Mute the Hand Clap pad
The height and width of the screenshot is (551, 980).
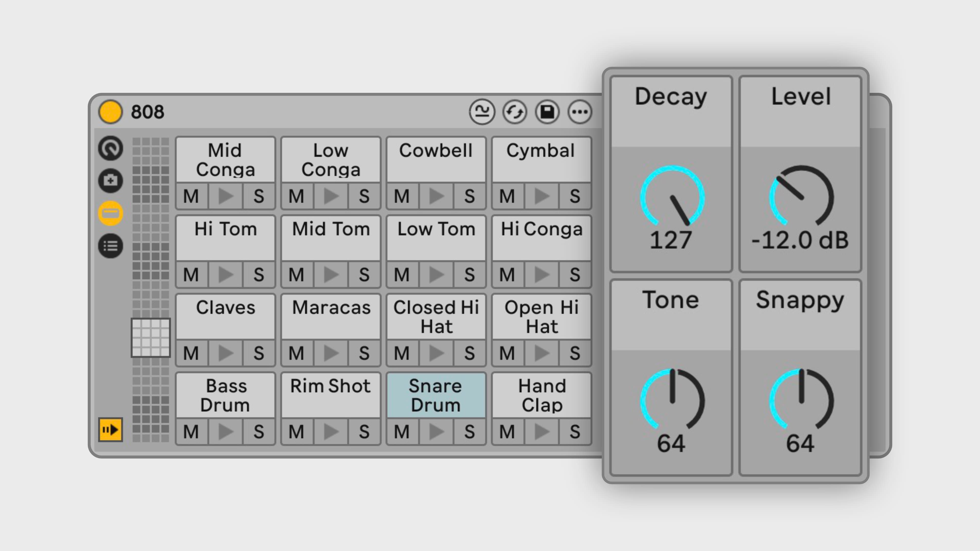tap(508, 432)
